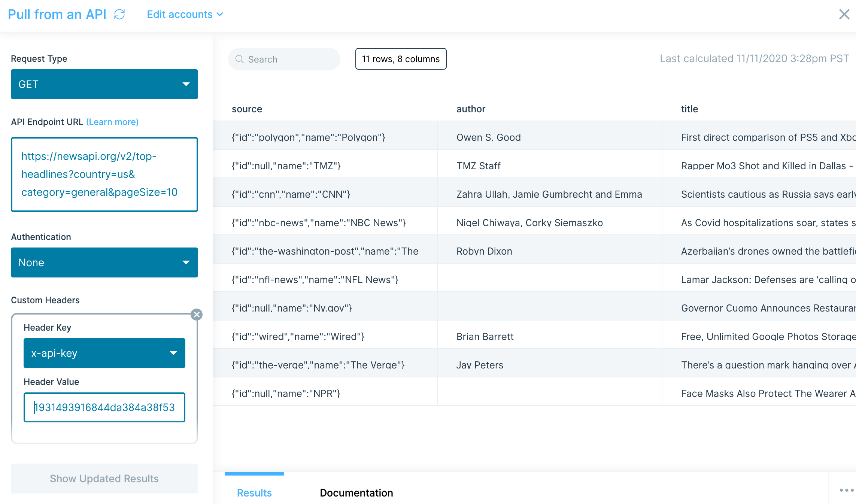Viewport: 856px width, 504px height.
Task: Close the Pull from an API dialog
Action: point(844,15)
